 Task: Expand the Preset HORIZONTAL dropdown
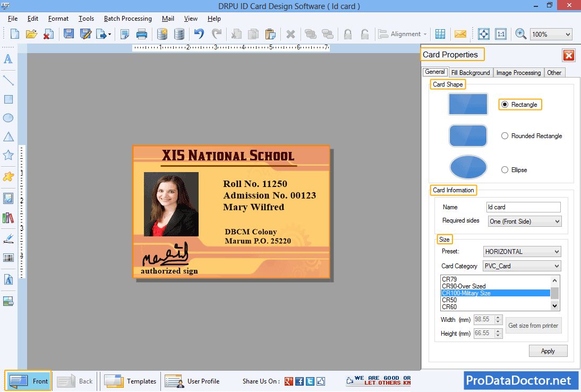click(522, 252)
